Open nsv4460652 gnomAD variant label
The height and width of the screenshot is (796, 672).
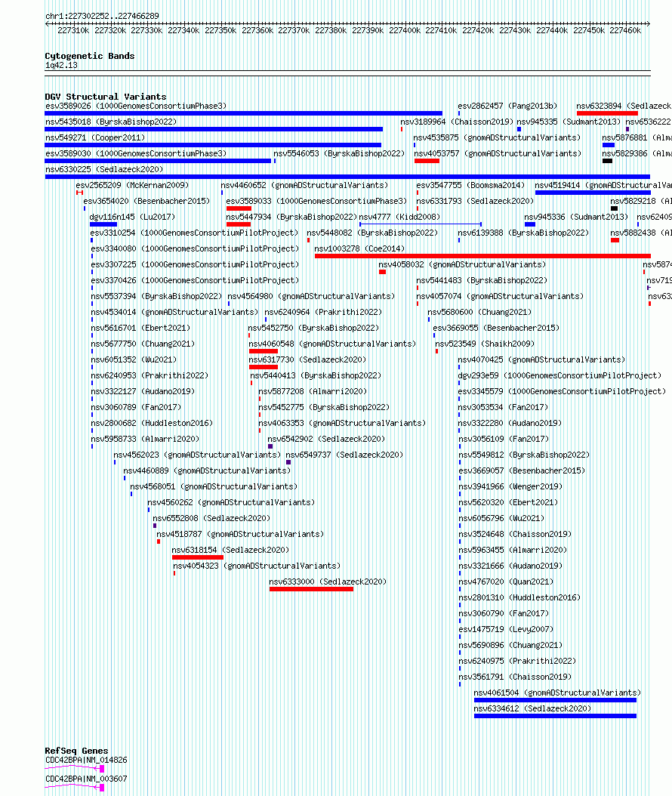point(304,185)
